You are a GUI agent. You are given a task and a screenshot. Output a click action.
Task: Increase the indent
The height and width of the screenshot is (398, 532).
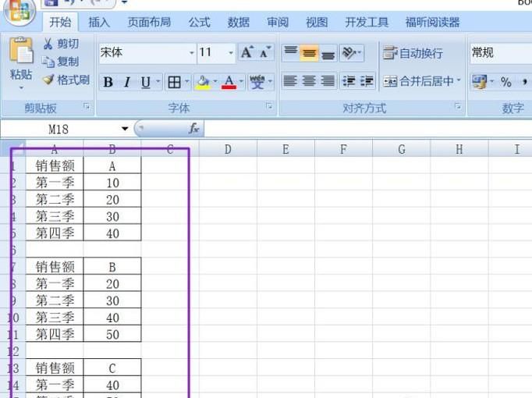(x=367, y=81)
